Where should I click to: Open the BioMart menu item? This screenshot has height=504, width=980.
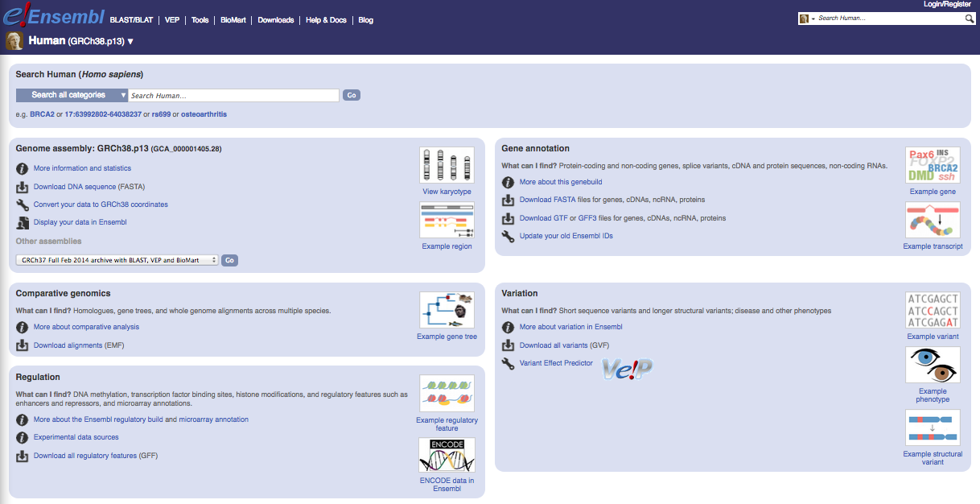tap(233, 20)
